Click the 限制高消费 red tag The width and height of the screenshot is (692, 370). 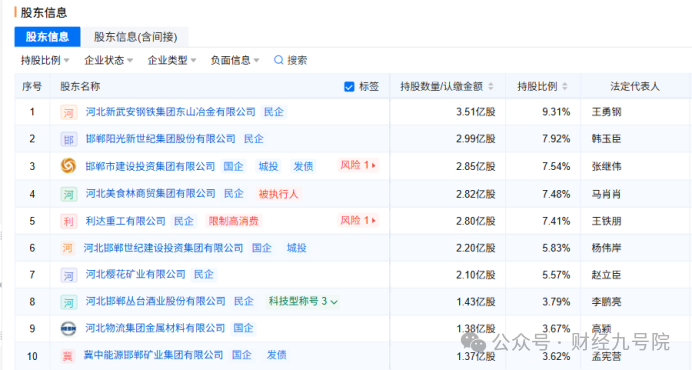click(234, 221)
